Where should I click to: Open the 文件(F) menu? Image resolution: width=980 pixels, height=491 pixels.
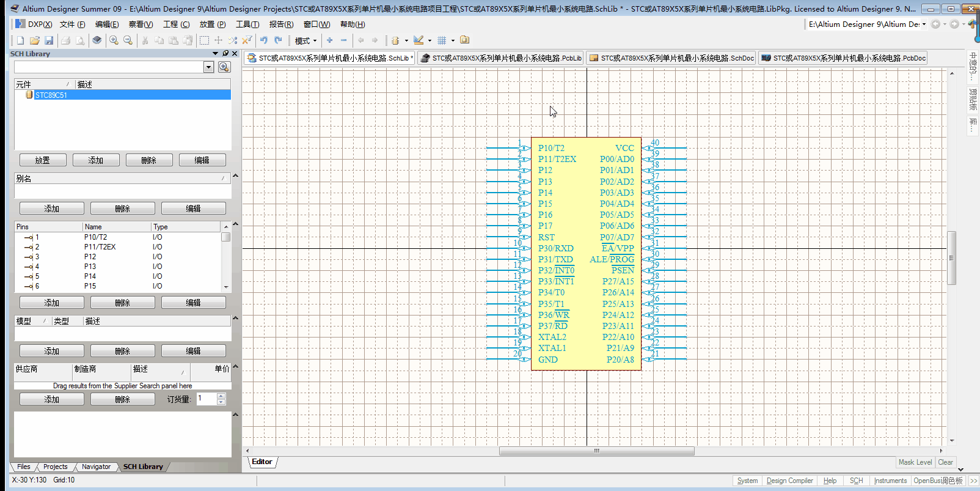click(x=72, y=24)
